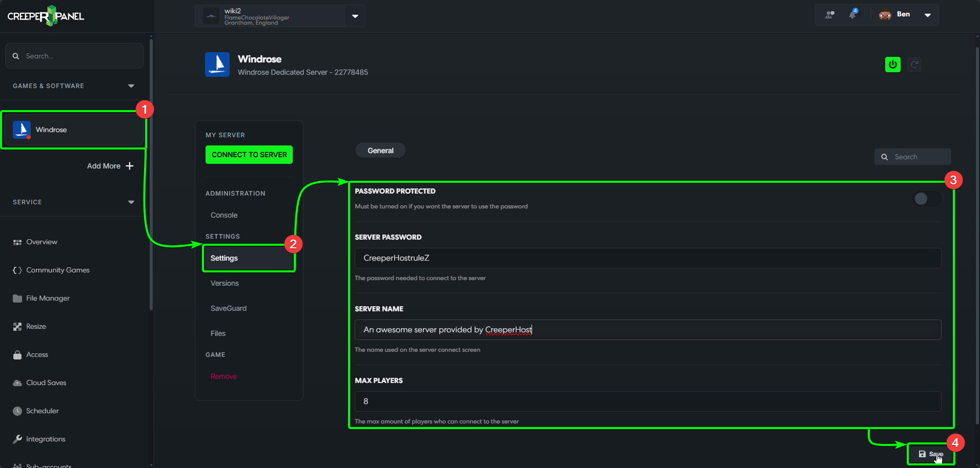Click CONNECT TO SERVER

[249, 154]
